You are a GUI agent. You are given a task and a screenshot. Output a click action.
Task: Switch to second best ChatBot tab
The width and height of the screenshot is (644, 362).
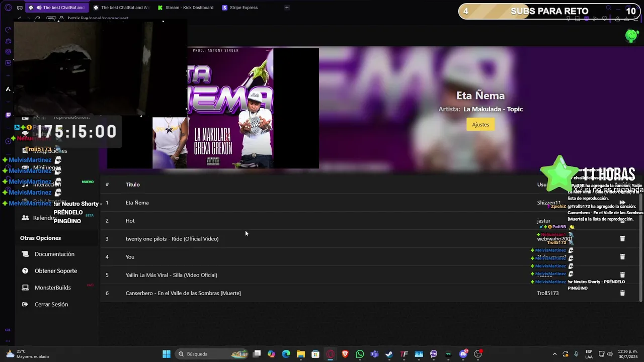(x=121, y=8)
